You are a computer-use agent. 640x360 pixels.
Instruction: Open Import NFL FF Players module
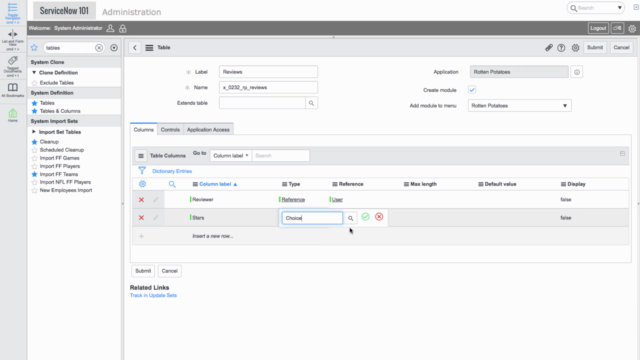click(x=65, y=182)
